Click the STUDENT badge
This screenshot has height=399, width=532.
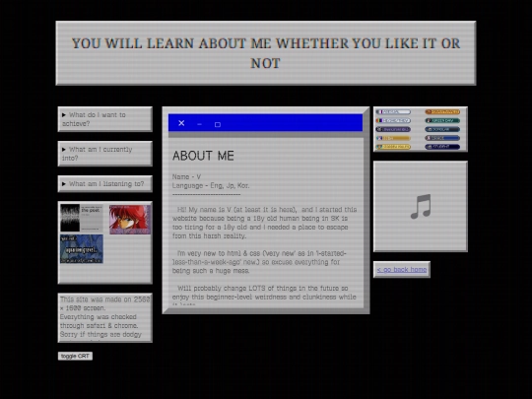(x=442, y=147)
